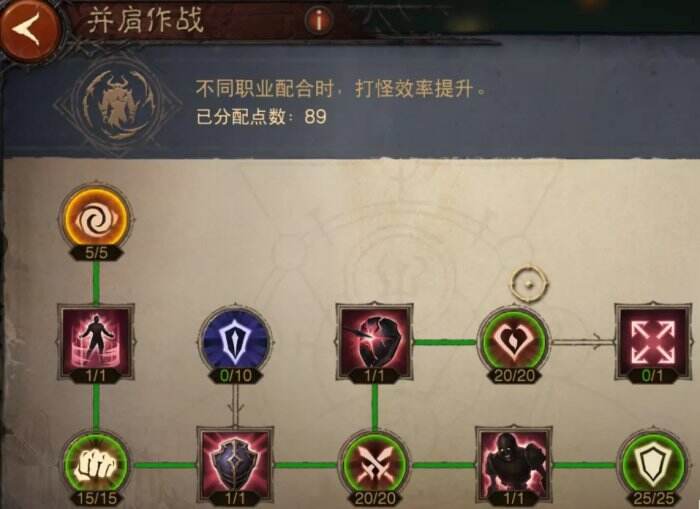The width and height of the screenshot is (700, 509).
Task: Go back with the red arrow button
Action: point(29,28)
